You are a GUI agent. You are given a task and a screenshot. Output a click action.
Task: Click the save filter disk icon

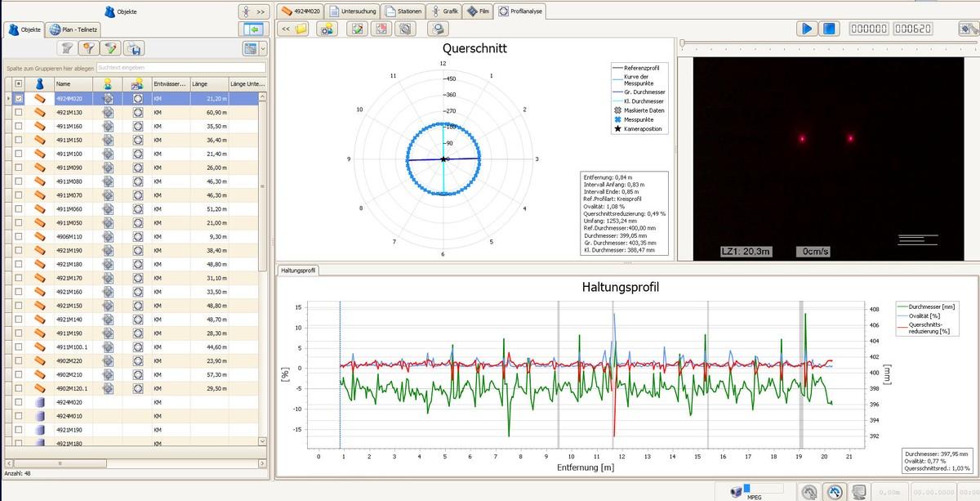134,49
